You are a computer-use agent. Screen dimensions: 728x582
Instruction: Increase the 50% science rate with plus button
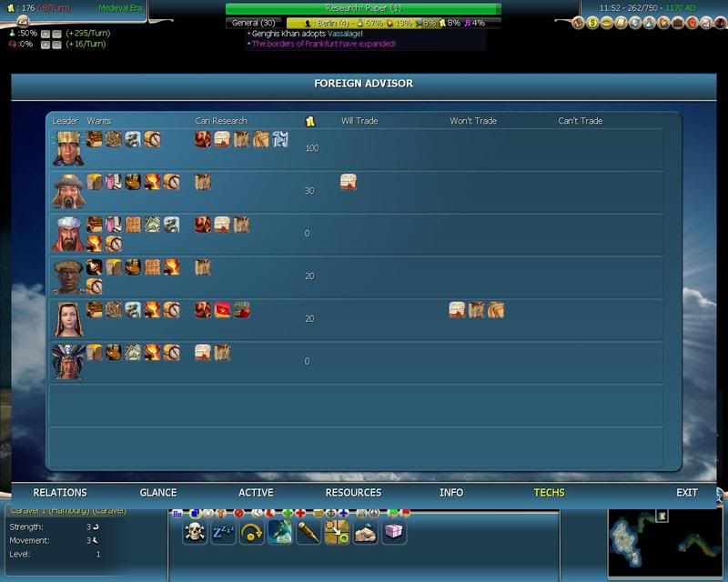point(45,34)
